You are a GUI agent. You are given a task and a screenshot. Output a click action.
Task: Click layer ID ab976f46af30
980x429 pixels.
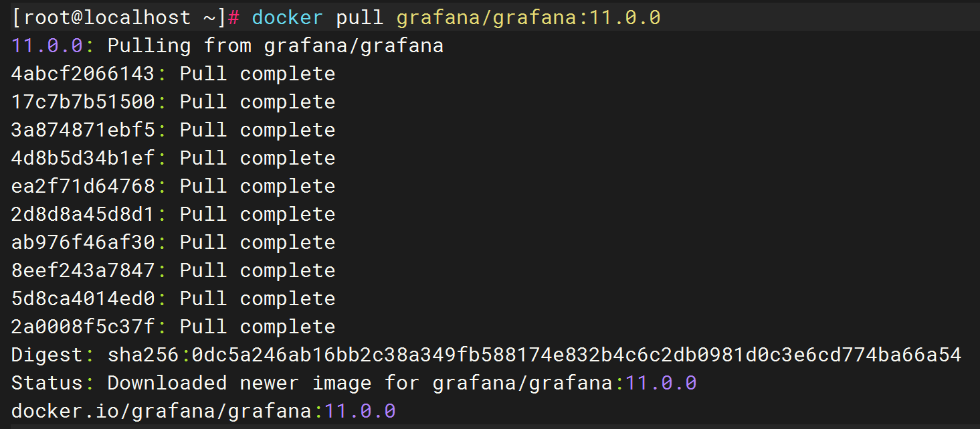pos(83,242)
